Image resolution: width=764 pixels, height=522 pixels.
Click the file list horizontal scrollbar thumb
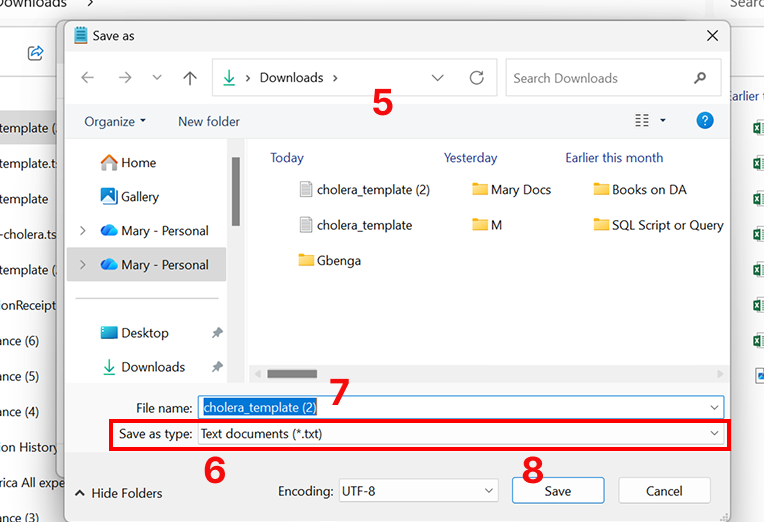(292, 374)
